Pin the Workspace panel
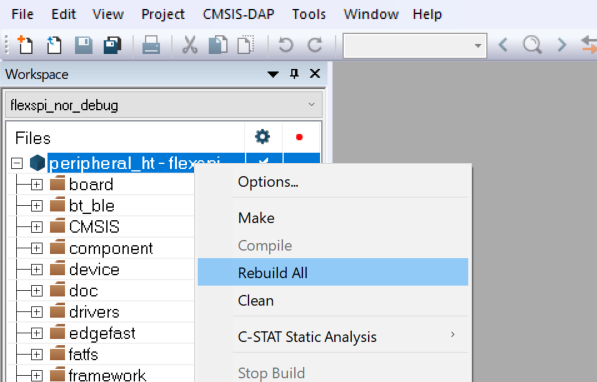The height and width of the screenshot is (382, 597). pyautogui.click(x=294, y=74)
